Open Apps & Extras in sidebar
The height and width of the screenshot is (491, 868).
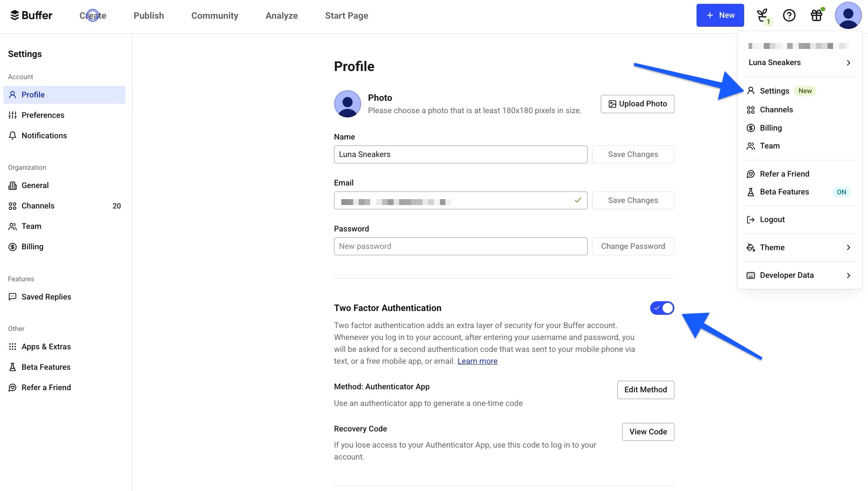tap(46, 347)
